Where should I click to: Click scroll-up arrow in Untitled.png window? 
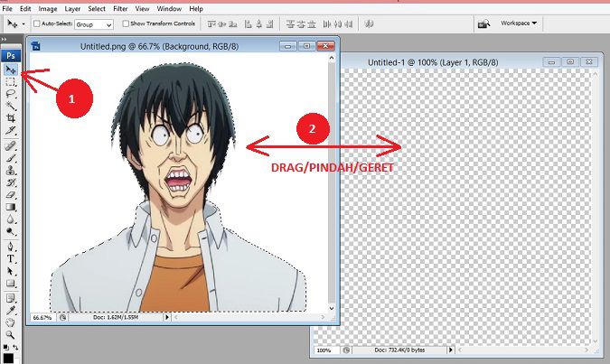coord(332,58)
